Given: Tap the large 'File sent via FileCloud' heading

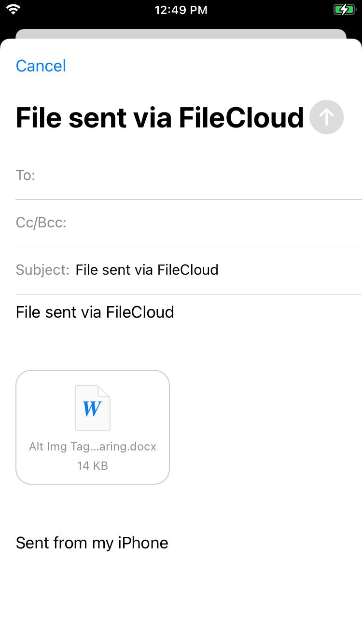Looking at the screenshot, I should 160,118.
